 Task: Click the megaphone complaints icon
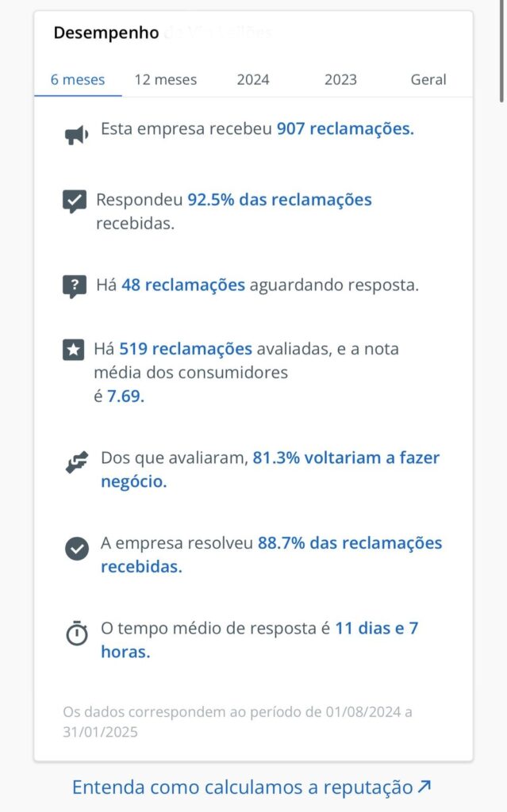click(76, 136)
